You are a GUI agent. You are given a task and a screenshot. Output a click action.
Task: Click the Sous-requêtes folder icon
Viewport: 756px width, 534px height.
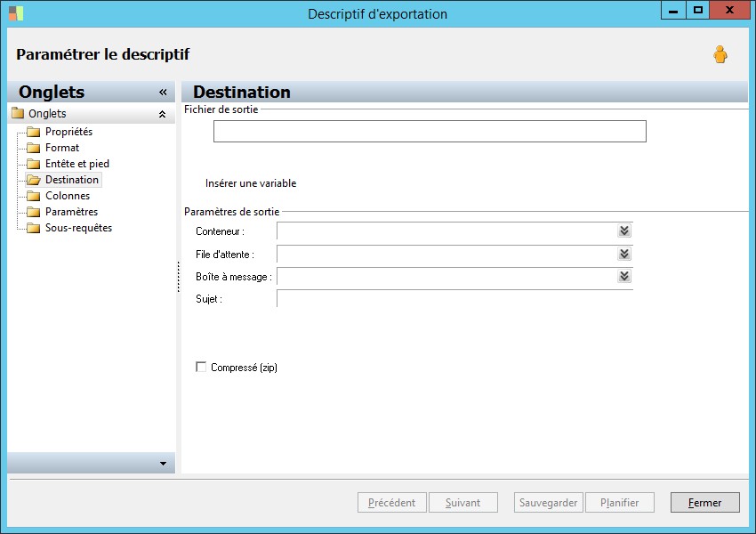coord(34,228)
